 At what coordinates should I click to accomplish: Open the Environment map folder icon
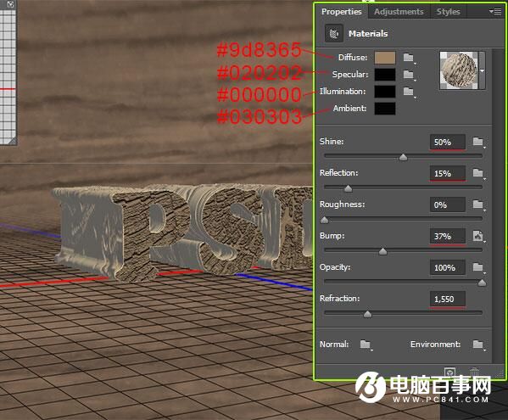pos(478,344)
